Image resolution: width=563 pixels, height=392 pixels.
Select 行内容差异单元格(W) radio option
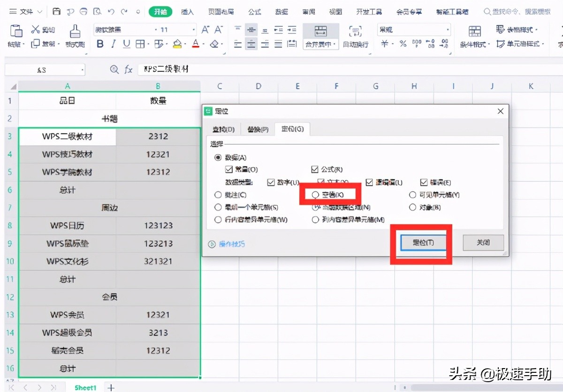pos(218,219)
